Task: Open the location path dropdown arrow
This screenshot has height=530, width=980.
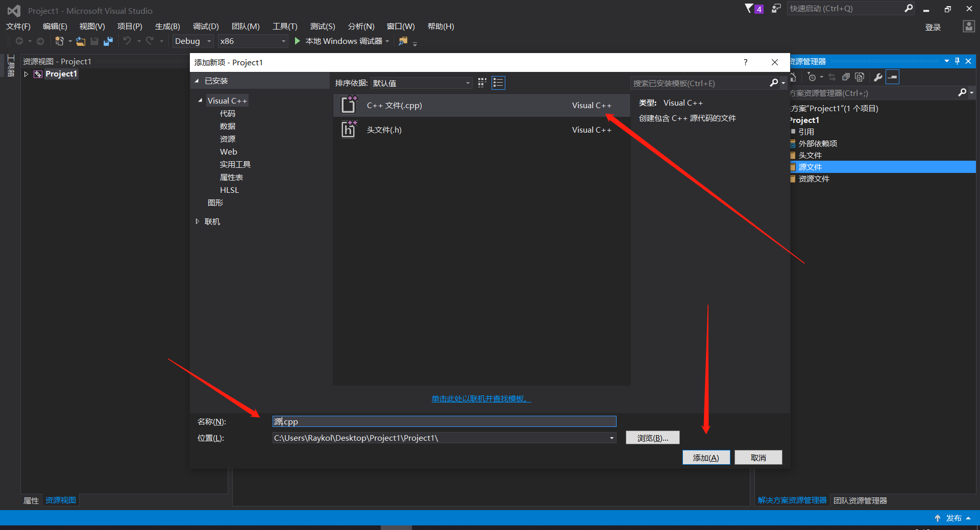Action: coord(611,438)
